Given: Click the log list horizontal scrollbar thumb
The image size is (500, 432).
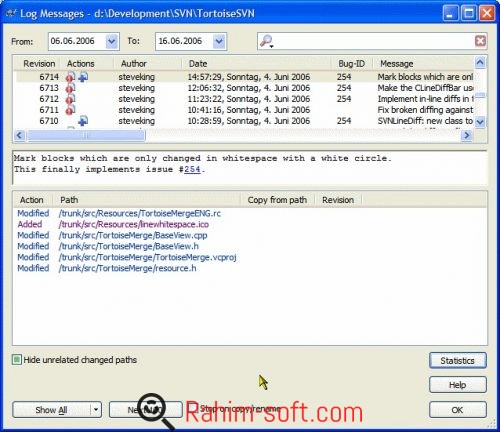Looking at the screenshot, I should coord(86,135).
